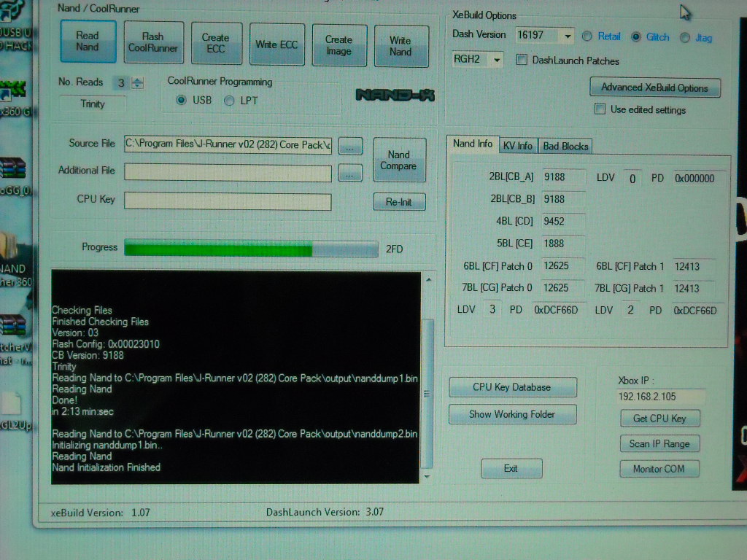Adjust the No. Reads stepper arrows
747x560 pixels.
[138, 83]
